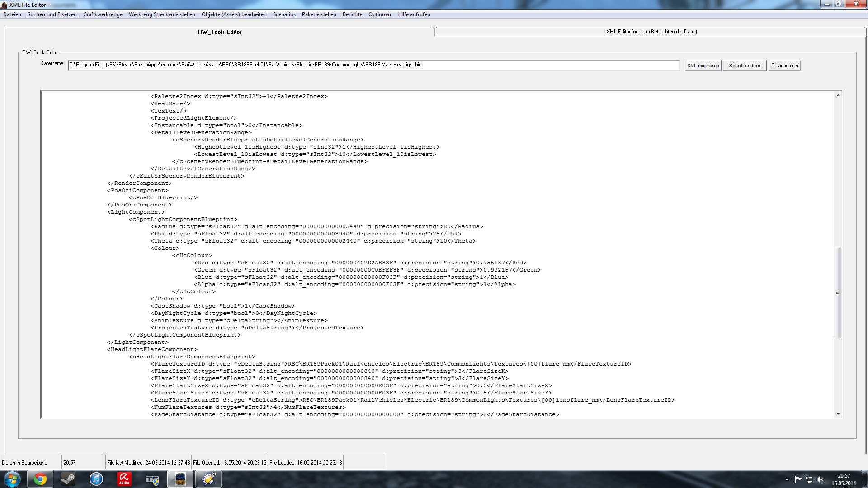This screenshot has height=488, width=868.
Task: Click the Schrift ändern button
Action: (745, 66)
